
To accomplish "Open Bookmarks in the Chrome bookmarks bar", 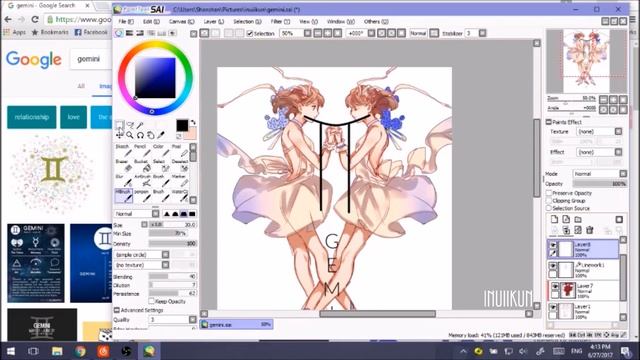I will pos(50,32).
